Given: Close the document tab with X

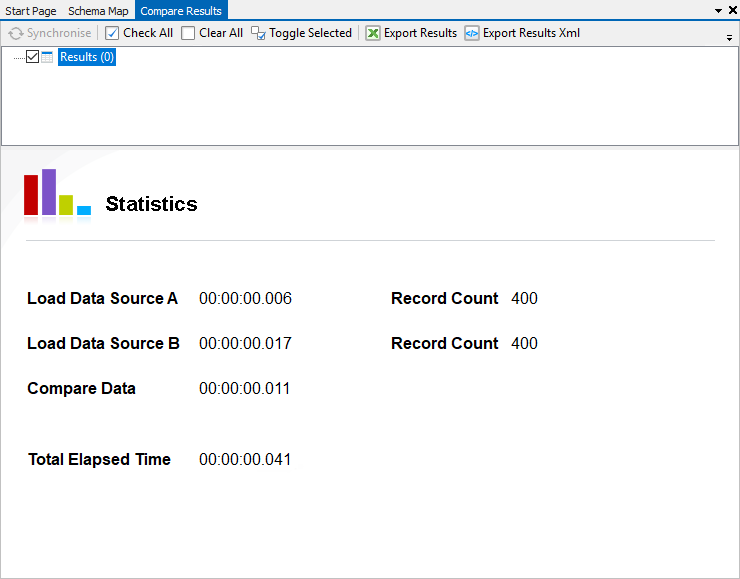Looking at the screenshot, I should point(733,10).
